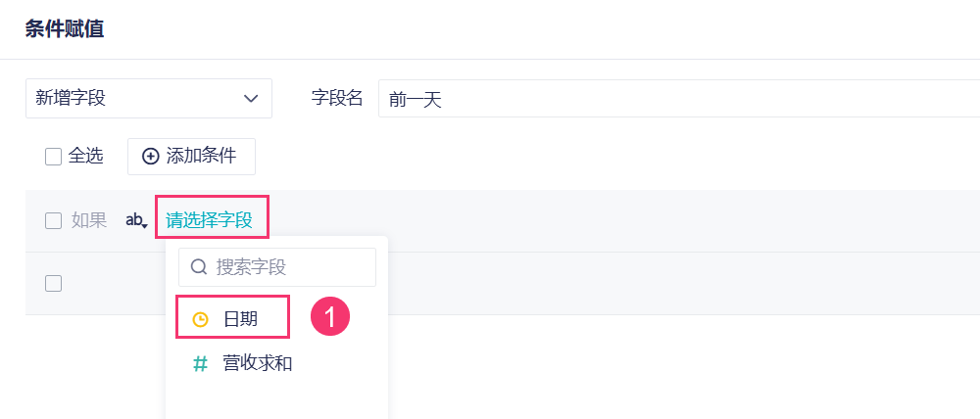
Task: Click the pink number 1 step marker
Action: coord(330,317)
